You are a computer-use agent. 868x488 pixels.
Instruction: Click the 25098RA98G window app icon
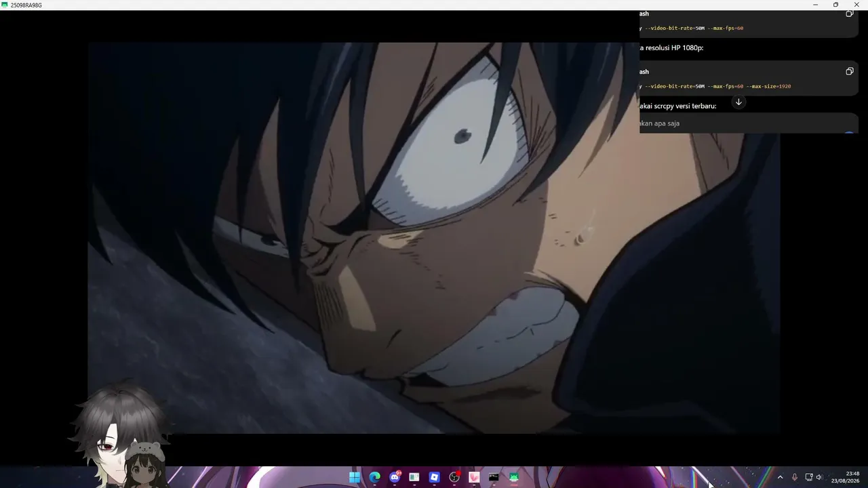tap(5, 5)
